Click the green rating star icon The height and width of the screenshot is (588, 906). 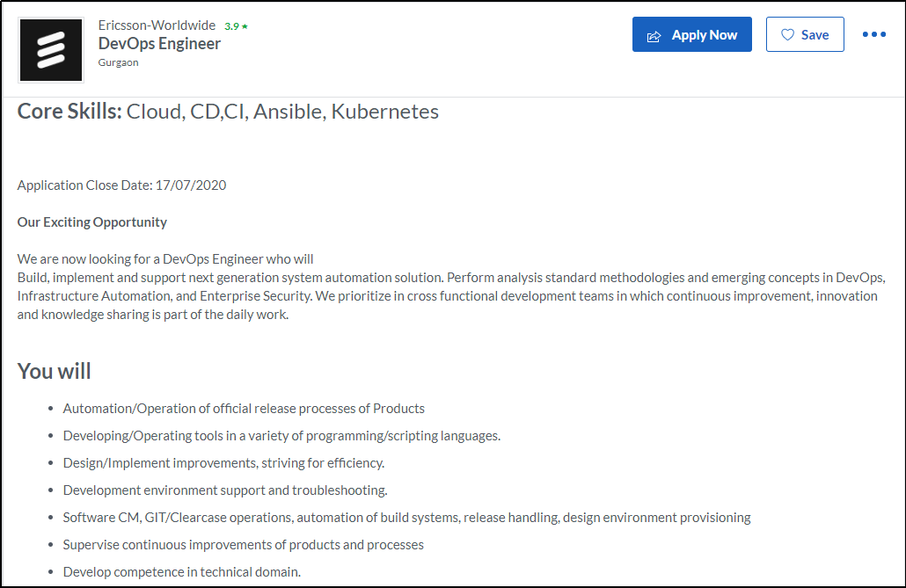(245, 26)
